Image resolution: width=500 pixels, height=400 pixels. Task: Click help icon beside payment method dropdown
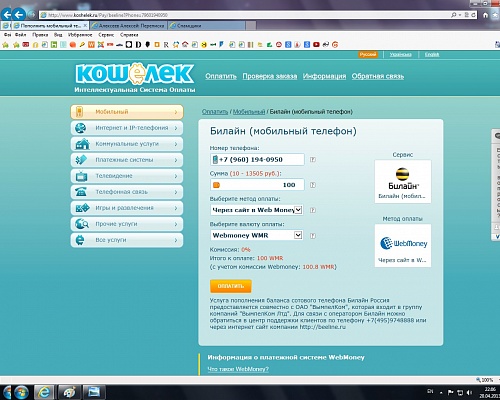pos(313,210)
